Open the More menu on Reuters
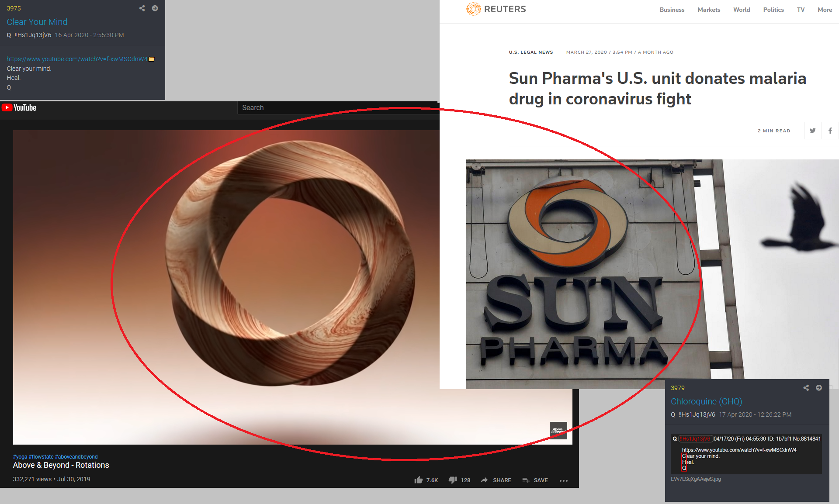 click(825, 10)
